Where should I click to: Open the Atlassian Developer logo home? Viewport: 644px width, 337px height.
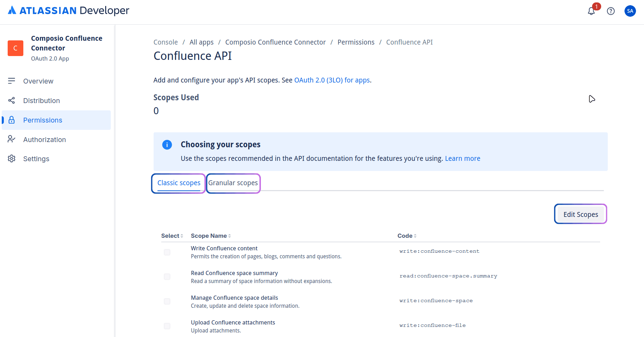pyautogui.click(x=68, y=10)
